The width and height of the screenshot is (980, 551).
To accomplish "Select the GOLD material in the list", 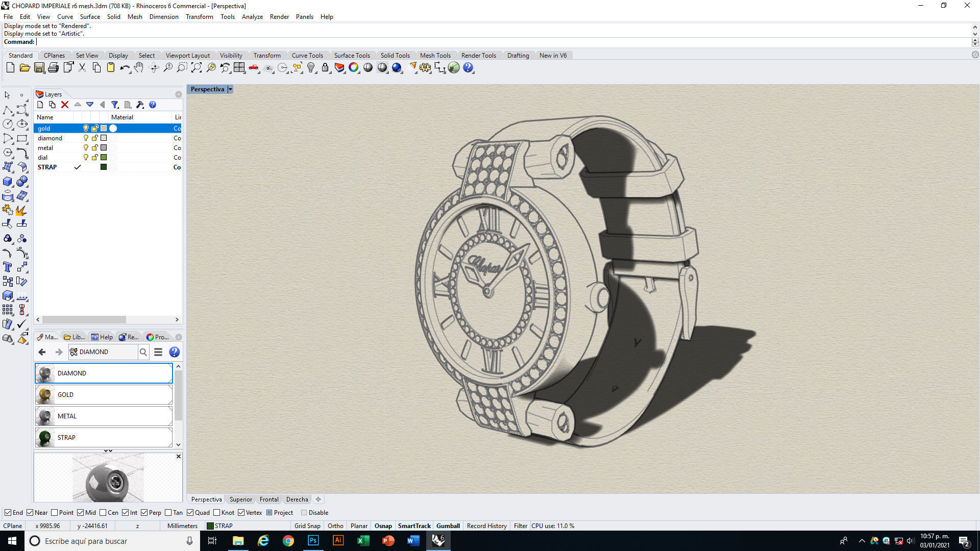I will tap(104, 395).
